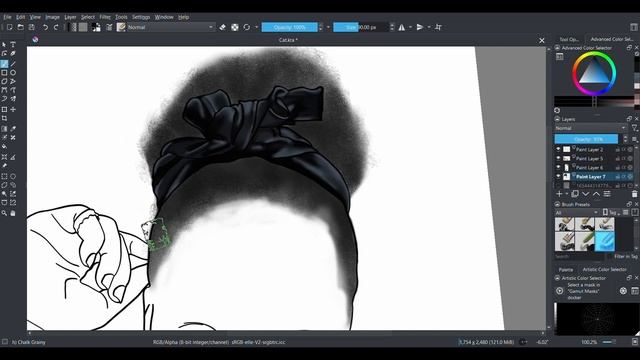
Task: Reload the original brush preset
Action: click(247, 27)
